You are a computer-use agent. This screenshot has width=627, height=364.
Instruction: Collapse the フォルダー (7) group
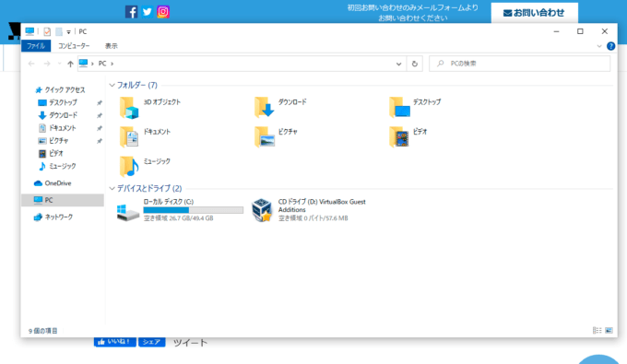coord(112,85)
